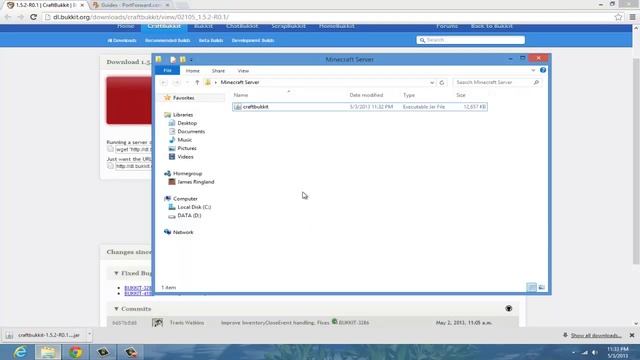
Task: Collapse the Commits section
Action: coord(116,309)
